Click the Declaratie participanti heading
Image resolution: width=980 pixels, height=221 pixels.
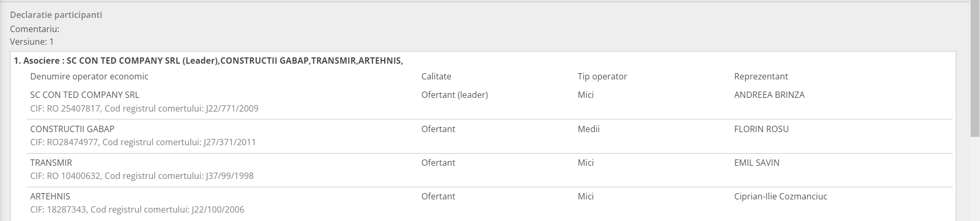[x=56, y=15]
